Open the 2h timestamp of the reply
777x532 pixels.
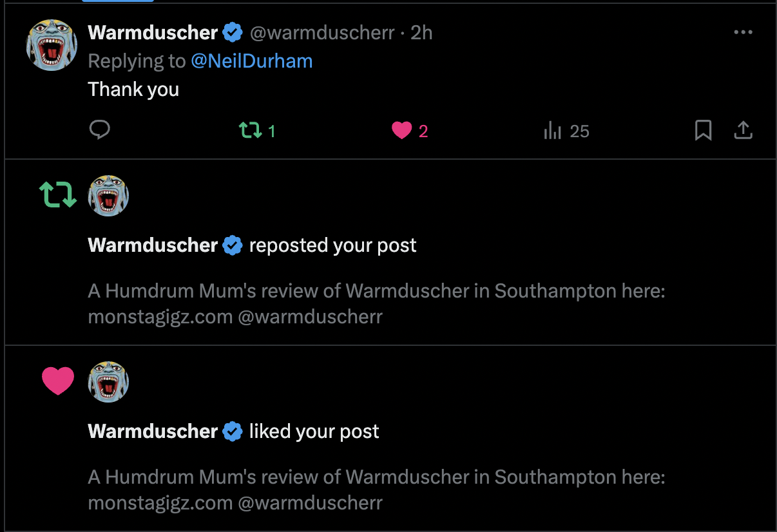pyautogui.click(x=421, y=32)
